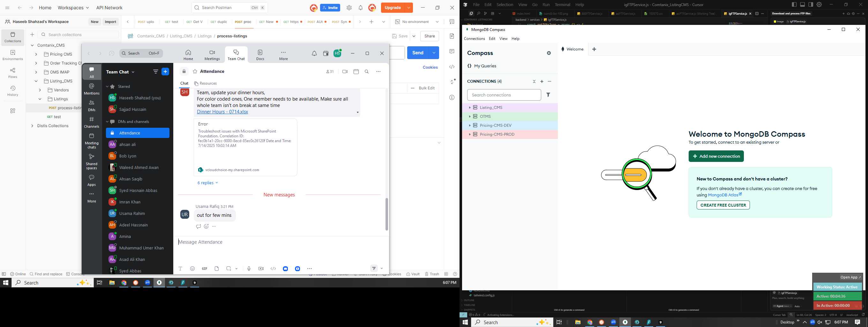
Task: Open the filter connections icon in Compass
Action: click(x=548, y=95)
